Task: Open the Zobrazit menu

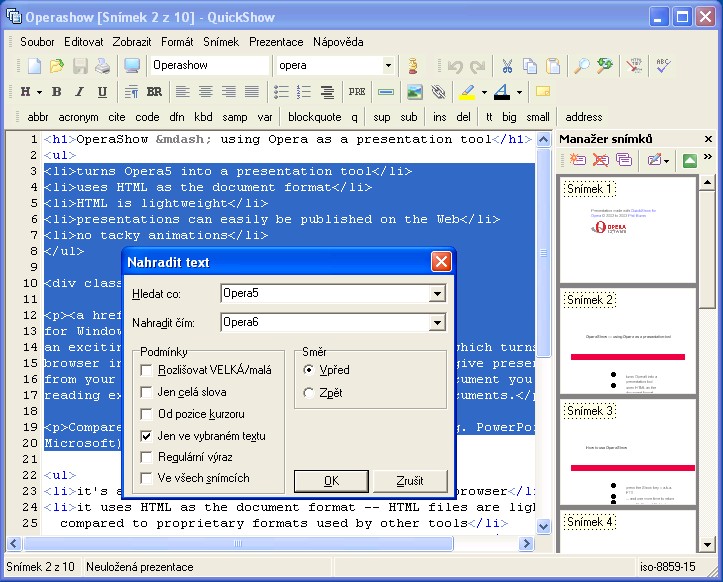Action: (132, 42)
